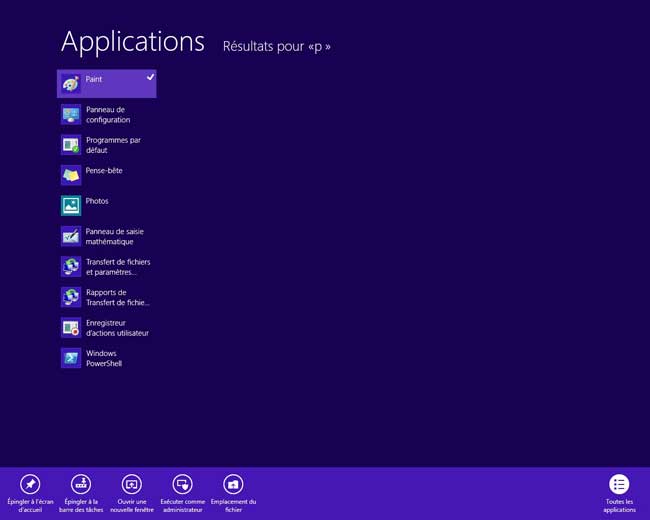Select 'Transfert de fichiers et paramètres' label
This screenshot has height=520, width=650.
(x=118, y=267)
